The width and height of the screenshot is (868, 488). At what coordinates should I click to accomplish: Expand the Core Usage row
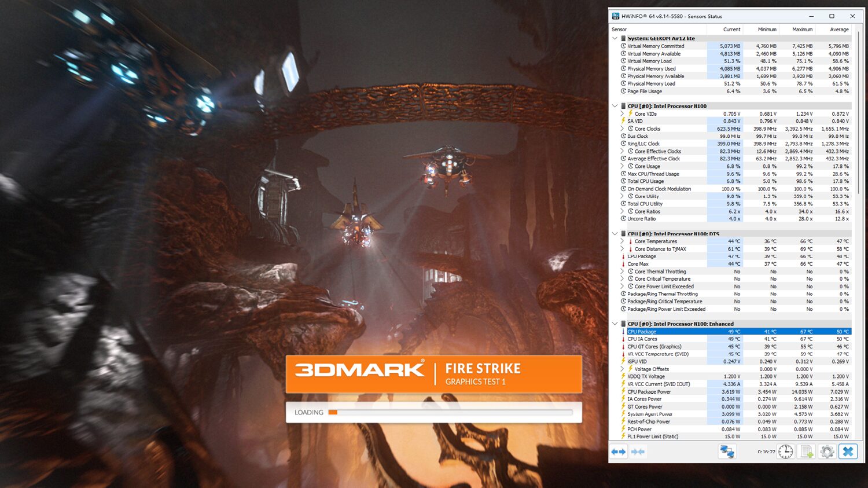tap(623, 166)
